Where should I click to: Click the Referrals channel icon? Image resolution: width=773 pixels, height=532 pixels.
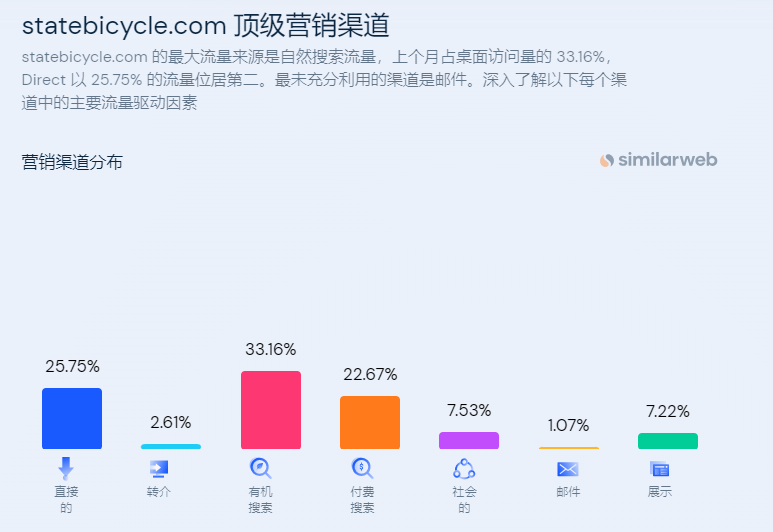[x=158, y=468]
